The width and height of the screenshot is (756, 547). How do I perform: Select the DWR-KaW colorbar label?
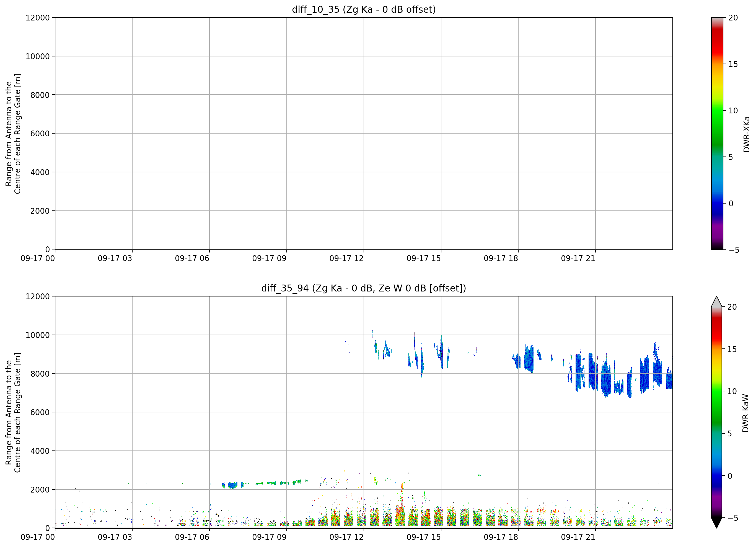click(746, 413)
